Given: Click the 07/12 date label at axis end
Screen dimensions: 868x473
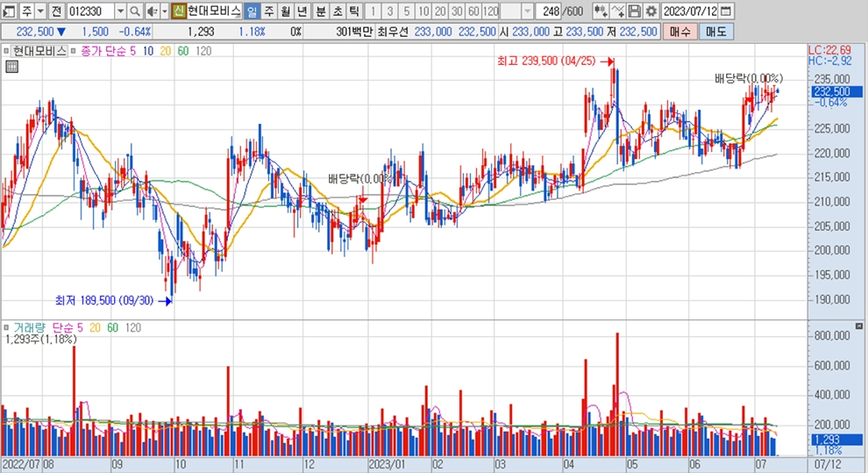Looking at the screenshot, I should 828,464.
